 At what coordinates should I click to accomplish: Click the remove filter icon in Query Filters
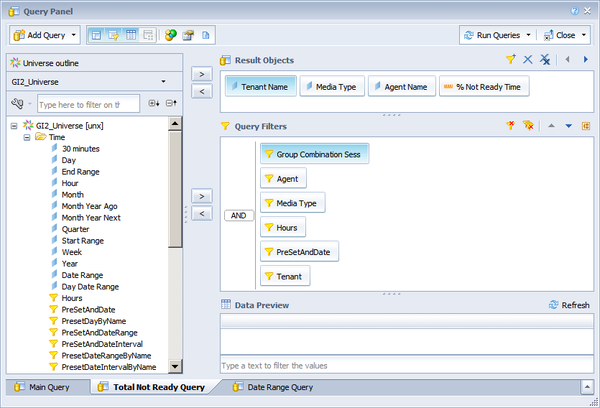511,126
